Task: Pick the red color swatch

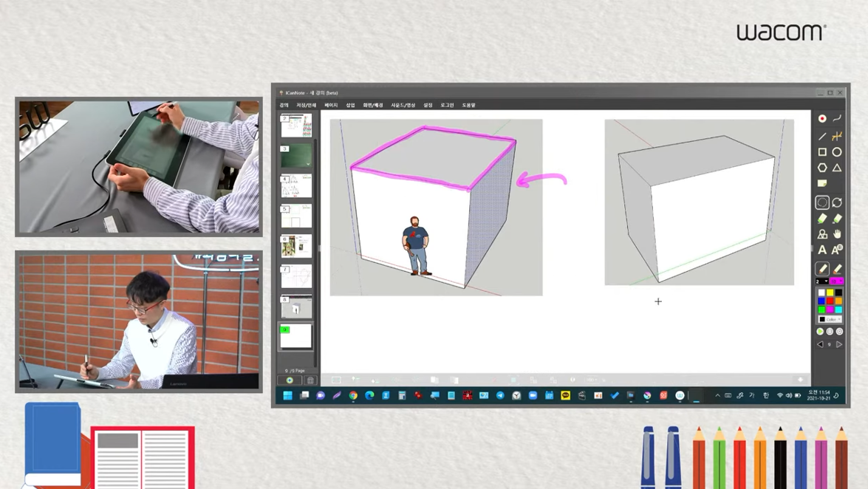Action: (830, 301)
